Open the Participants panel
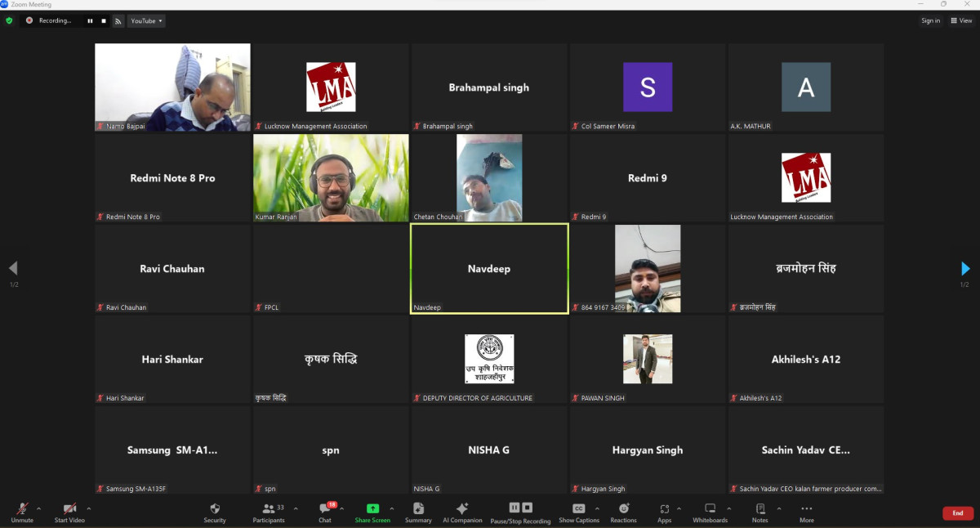The image size is (980, 528). pyautogui.click(x=269, y=512)
